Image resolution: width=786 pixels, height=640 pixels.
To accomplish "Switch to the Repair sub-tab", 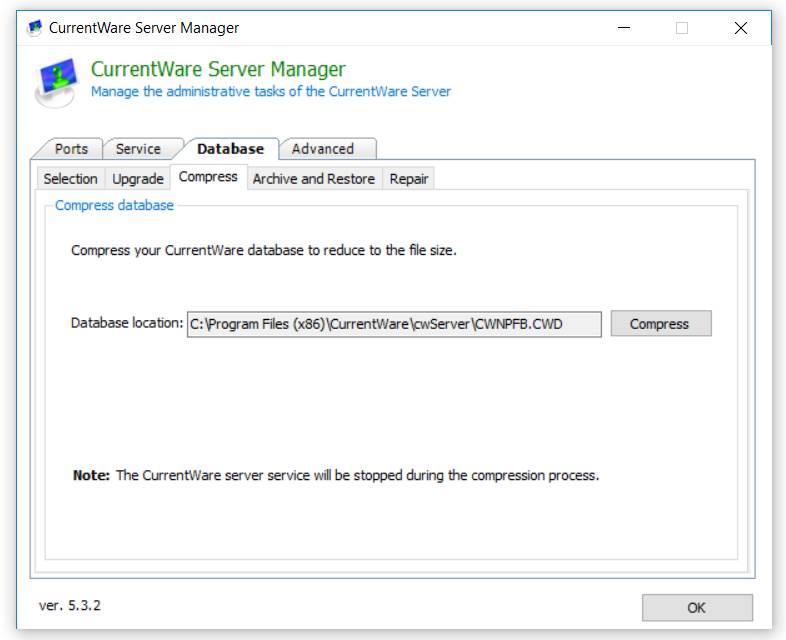I will [409, 179].
